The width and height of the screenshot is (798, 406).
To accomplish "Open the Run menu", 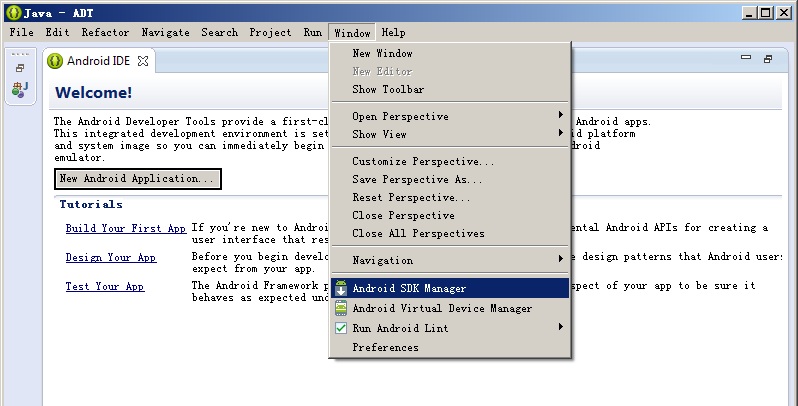I will click(x=312, y=33).
